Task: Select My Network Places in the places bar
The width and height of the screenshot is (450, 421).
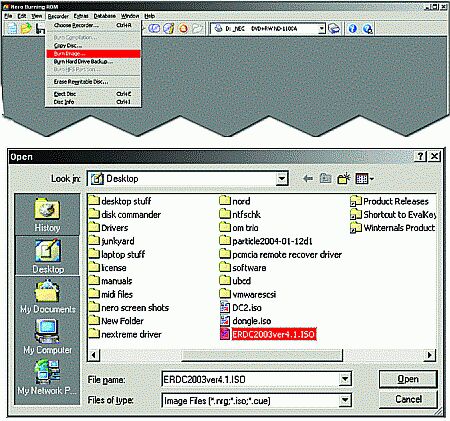Action: point(47,377)
